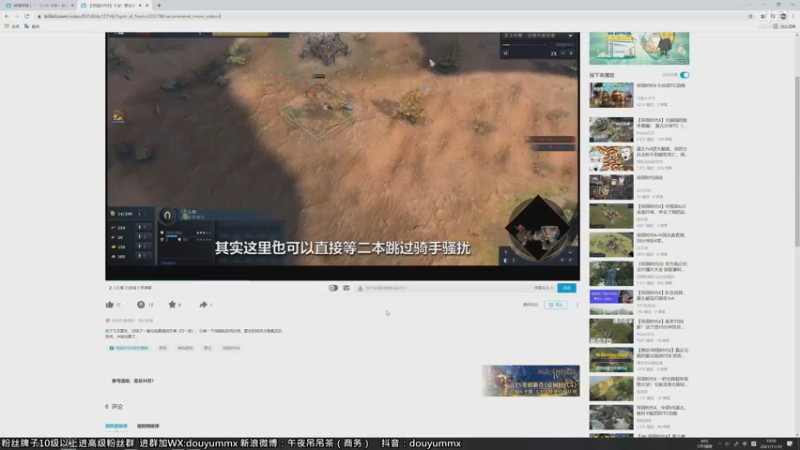Image resolution: width=800 pixels, height=450 pixels.
Task: Click the taskbar clock
Action: [x=771, y=443]
